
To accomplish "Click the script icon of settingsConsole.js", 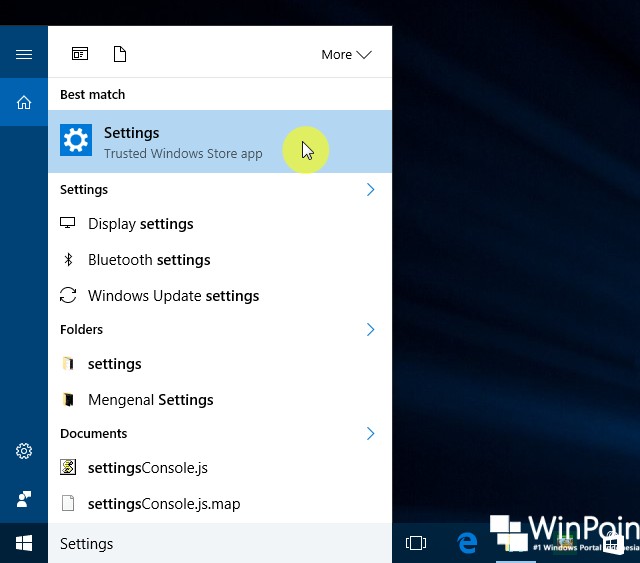I will point(68,467).
